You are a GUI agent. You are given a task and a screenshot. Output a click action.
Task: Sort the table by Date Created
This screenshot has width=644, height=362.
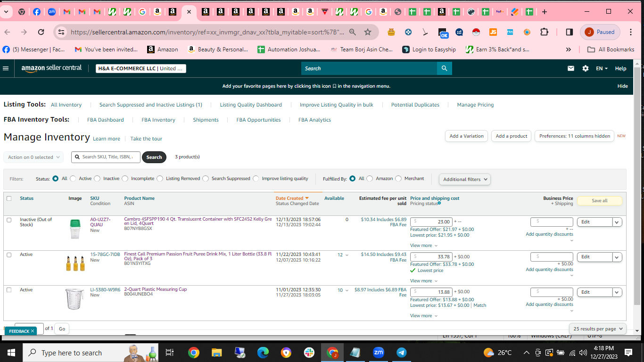pyautogui.click(x=292, y=198)
